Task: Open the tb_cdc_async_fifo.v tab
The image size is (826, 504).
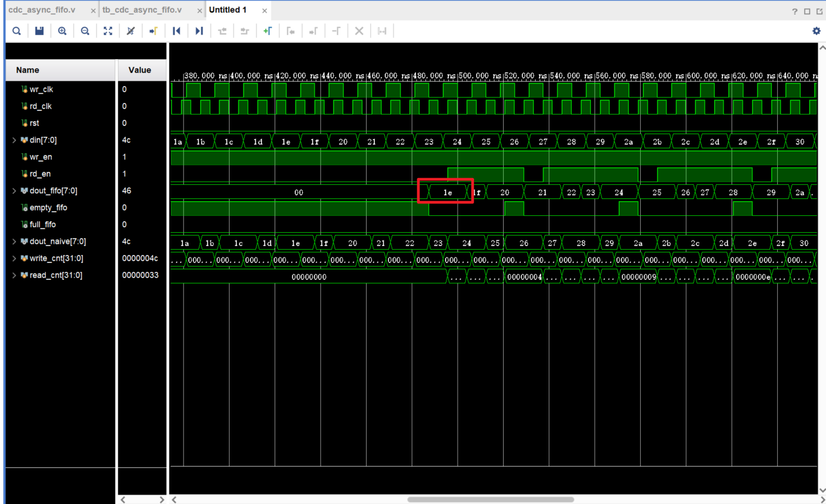Action: pyautogui.click(x=142, y=10)
